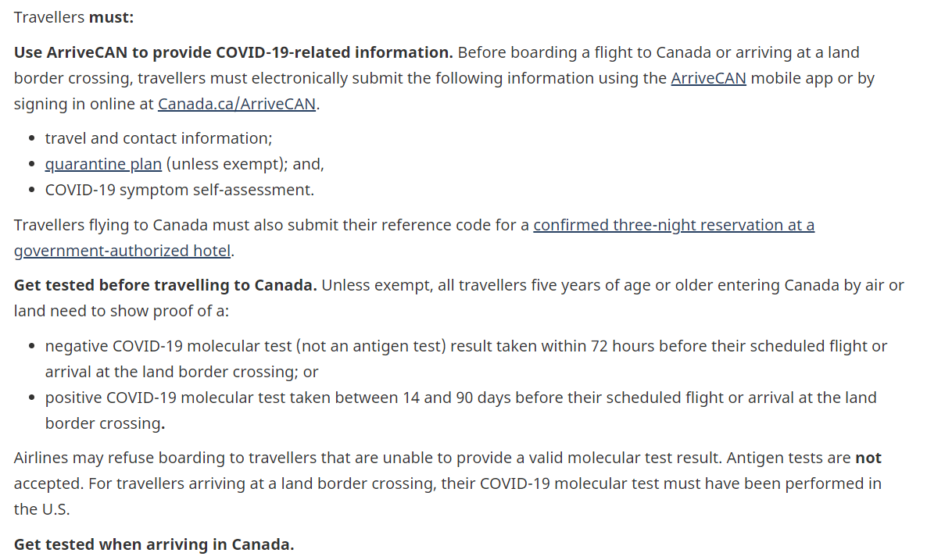This screenshot has width=927, height=560.
Task: Click the "(unless exempt); and," text
Action: [245, 164]
